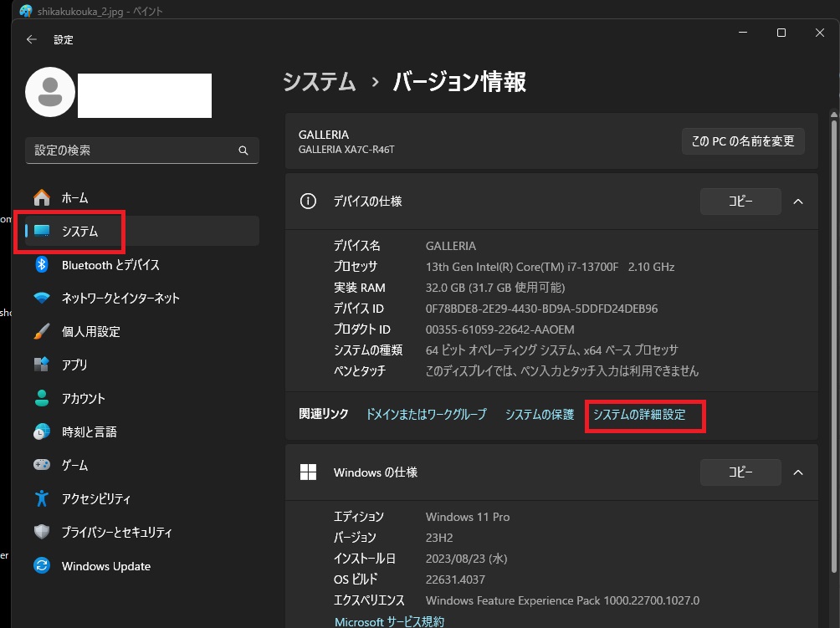Collapse the デバイスの仕様 section chevron
The height and width of the screenshot is (628, 840).
798,202
